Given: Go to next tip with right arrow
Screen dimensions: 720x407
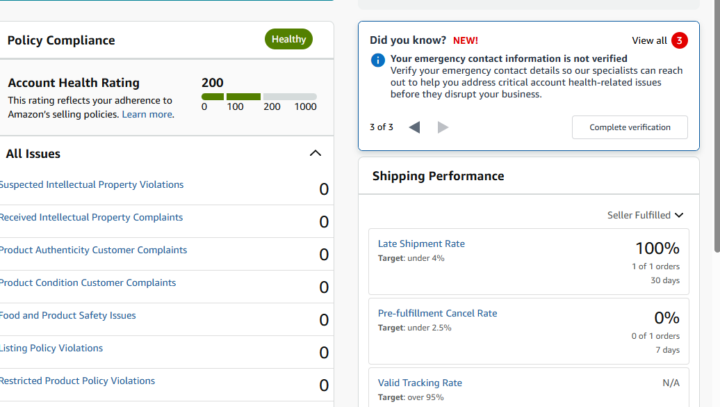Looking at the screenshot, I should (443, 127).
